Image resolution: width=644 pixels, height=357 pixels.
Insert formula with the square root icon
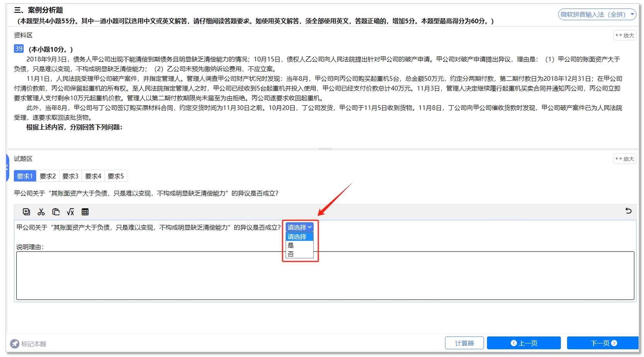click(x=70, y=212)
